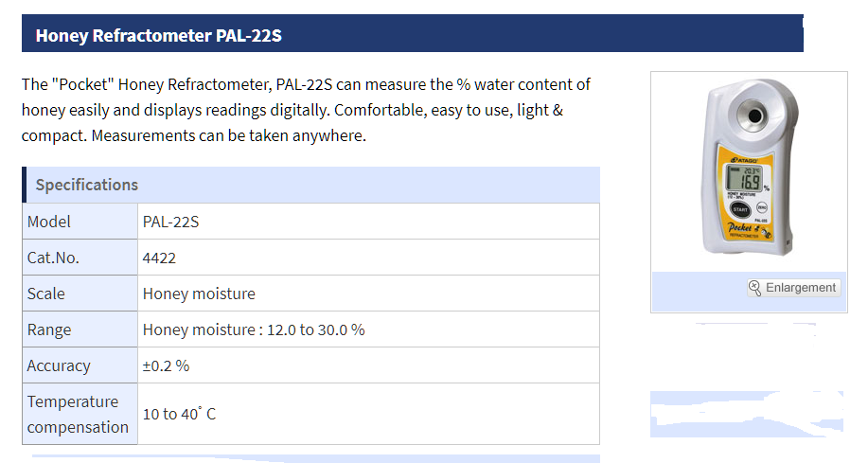This screenshot has height=463, width=868.
Task: Select the Honey Refractometer PAL-22S title banner
Action: [x=413, y=34]
